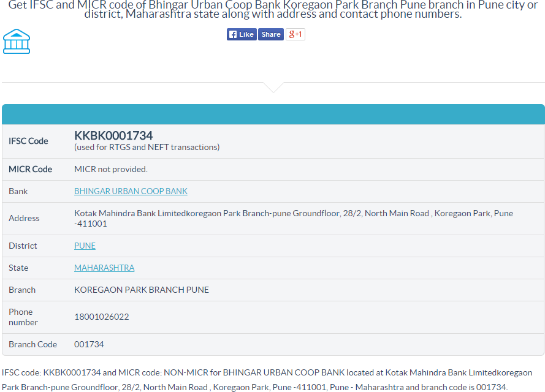The width and height of the screenshot is (545, 392).
Task: Click the page heading 'Get IFSC and MICR code'
Action: click(x=273, y=9)
